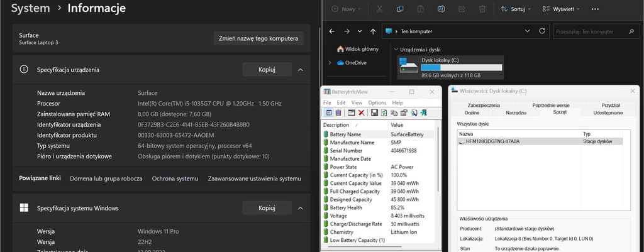Select Widok główny in navigation pane
Screen dimensions: 644x252
coord(358,49)
